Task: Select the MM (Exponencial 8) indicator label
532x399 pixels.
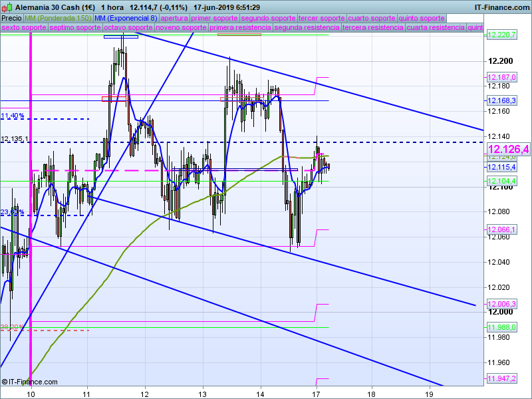Action: [126, 19]
